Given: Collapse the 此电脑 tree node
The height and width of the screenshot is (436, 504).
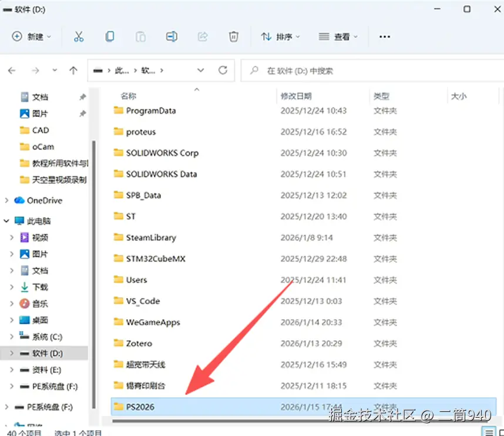Looking at the screenshot, I should pos(6,221).
